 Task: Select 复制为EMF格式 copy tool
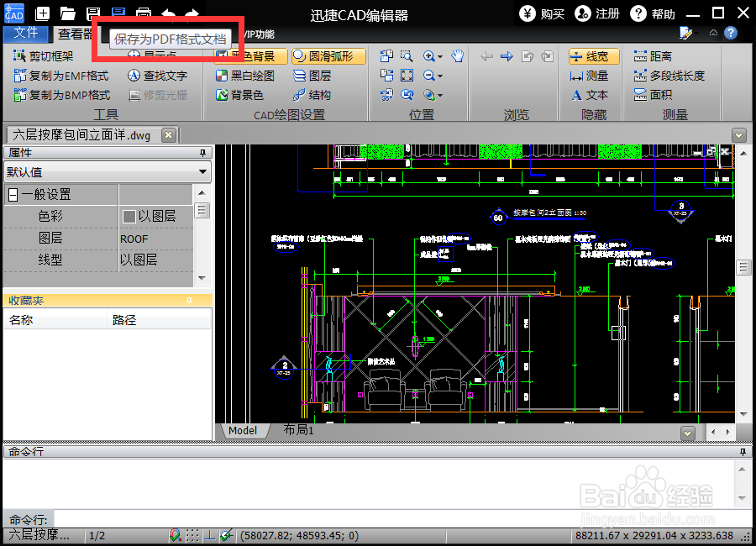(61, 76)
